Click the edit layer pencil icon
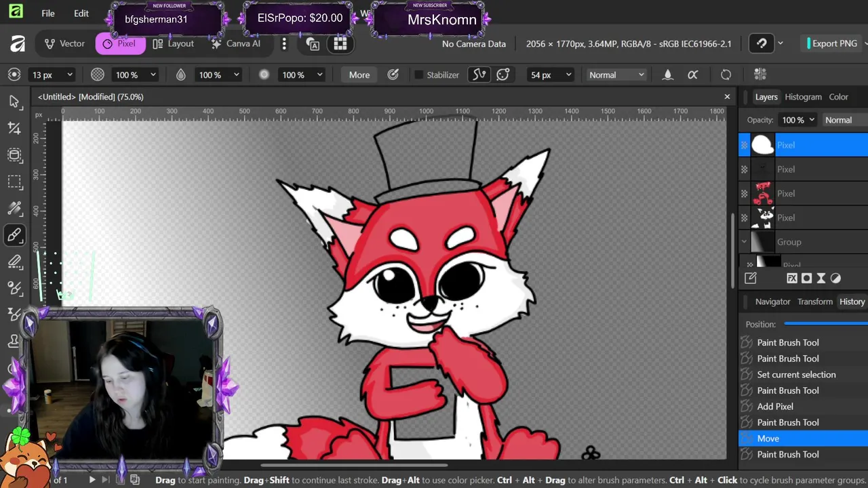This screenshot has width=868, height=488. pyautogui.click(x=751, y=278)
